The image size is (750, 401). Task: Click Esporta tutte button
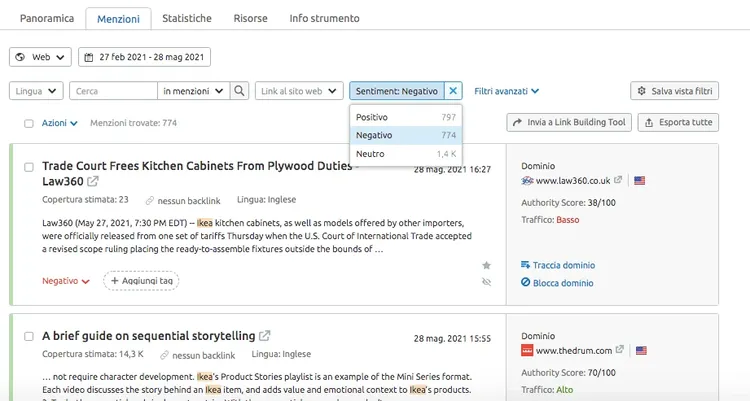point(678,123)
